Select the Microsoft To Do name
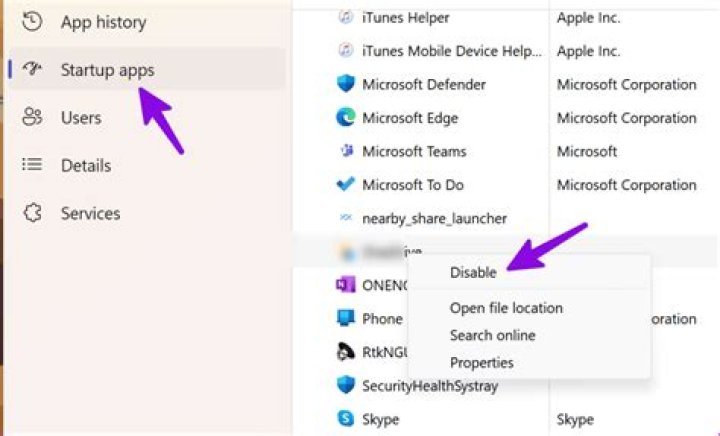This screenshot has width=720, height=436. coord(413,185)
